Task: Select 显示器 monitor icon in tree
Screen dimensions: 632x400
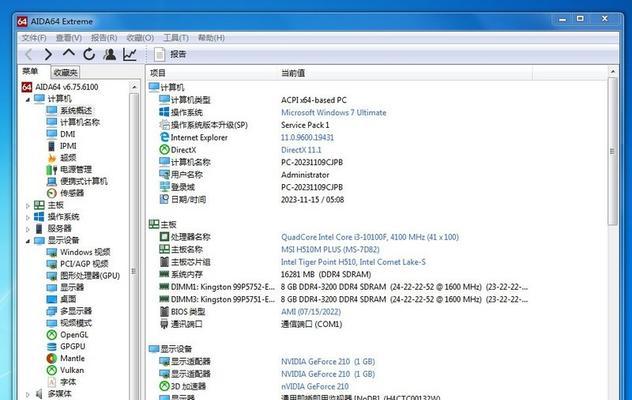Action: [x=52, y=288]
